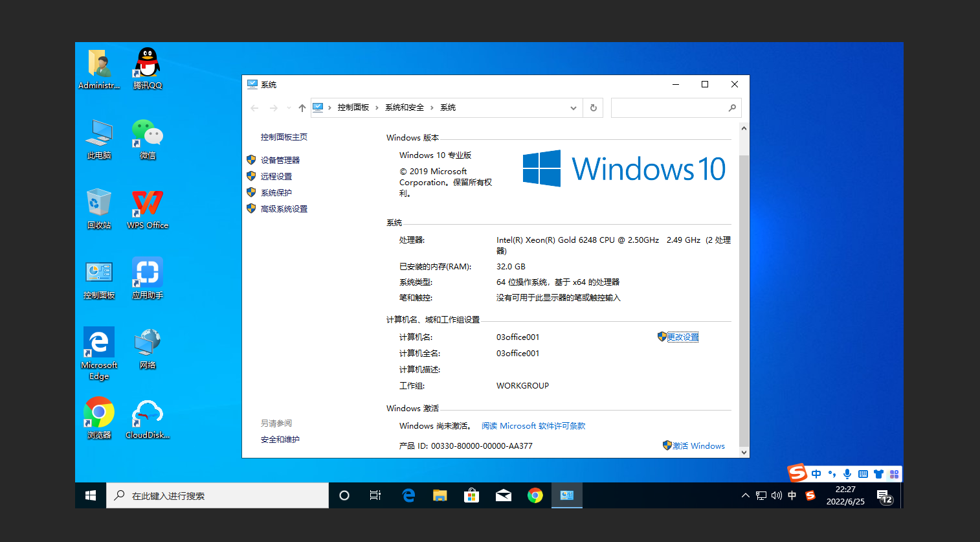Toggle punctuation mode on the Sogou toolbar
The width and height of the screenshot is (980, 542).
coord(832,474)
